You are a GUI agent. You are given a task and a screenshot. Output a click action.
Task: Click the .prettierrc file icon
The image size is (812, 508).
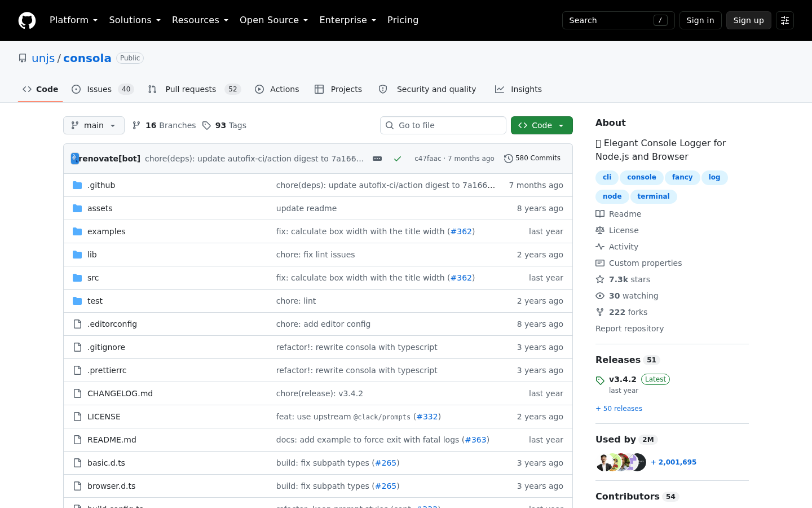click(x=77, y=370)
